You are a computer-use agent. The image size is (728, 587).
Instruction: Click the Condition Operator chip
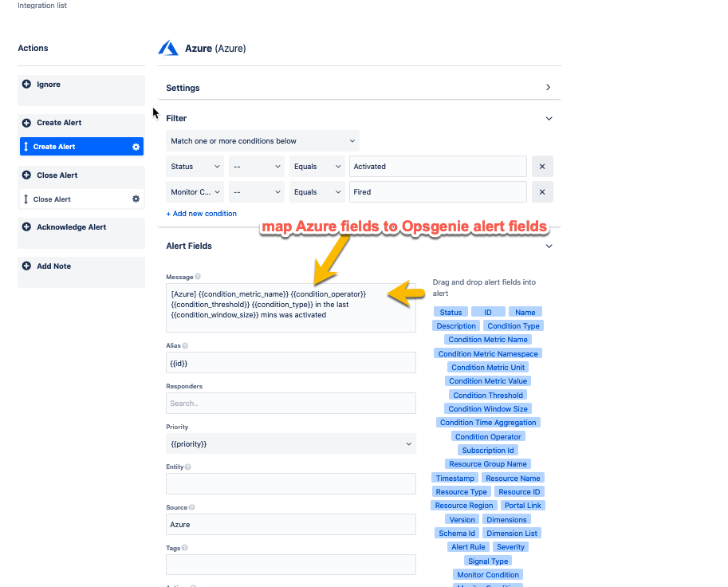coord(488,436)
